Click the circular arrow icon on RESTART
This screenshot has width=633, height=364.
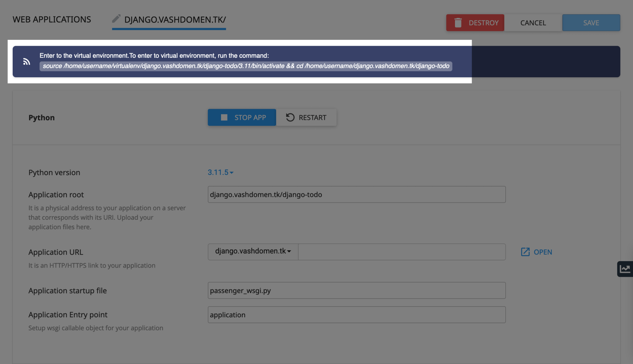tap(290, 117)
